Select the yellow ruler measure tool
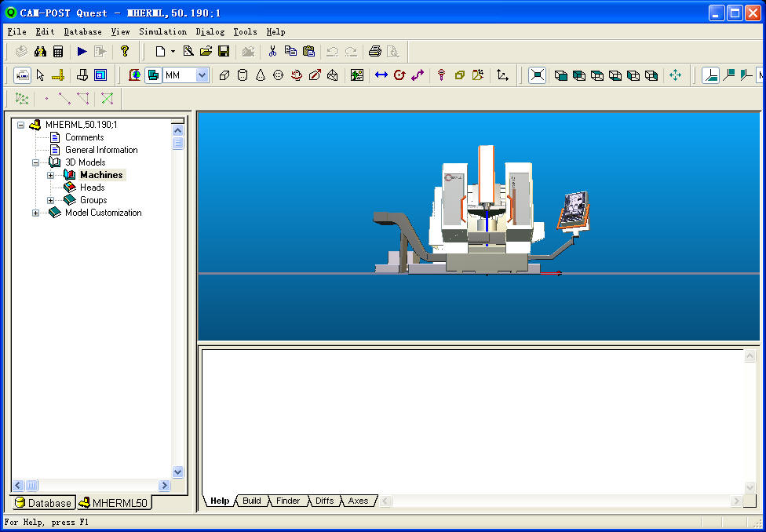Viewport: 766px width, 532px height. pos(58,75)
